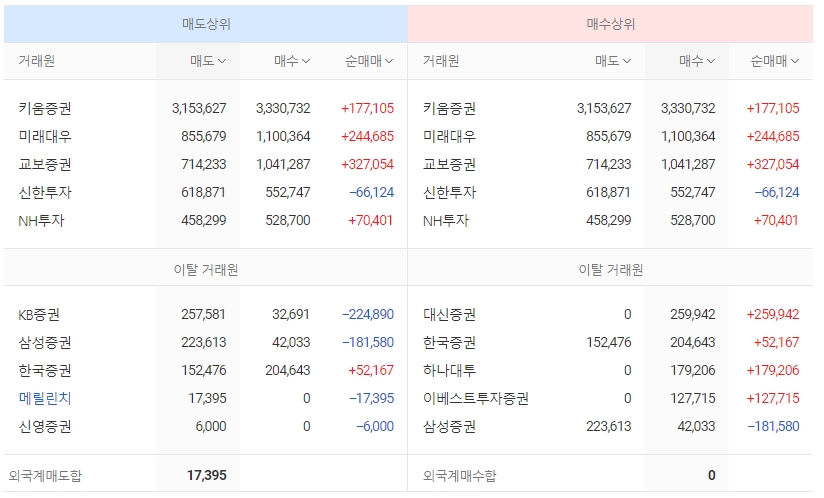Click 키움증권 in 매도상위 list
Viewport: 824px width, 498px height.
pos(45,108)
